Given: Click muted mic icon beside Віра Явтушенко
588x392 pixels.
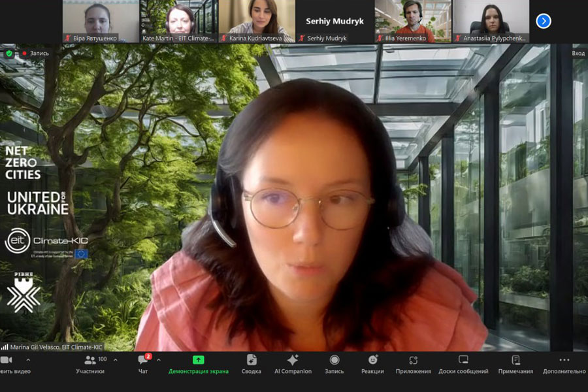Looking at the screenshot, I should pyautogui.click(x=68, y=38).
